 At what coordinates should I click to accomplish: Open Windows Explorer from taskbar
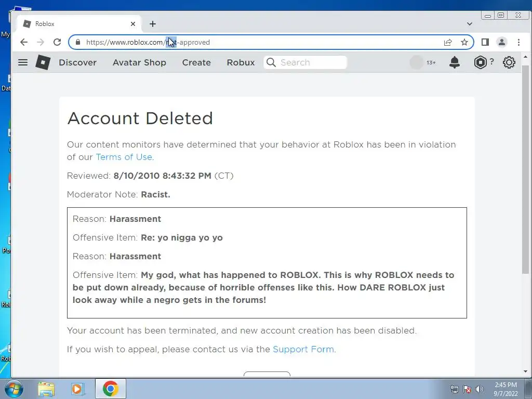pos(46,389)
